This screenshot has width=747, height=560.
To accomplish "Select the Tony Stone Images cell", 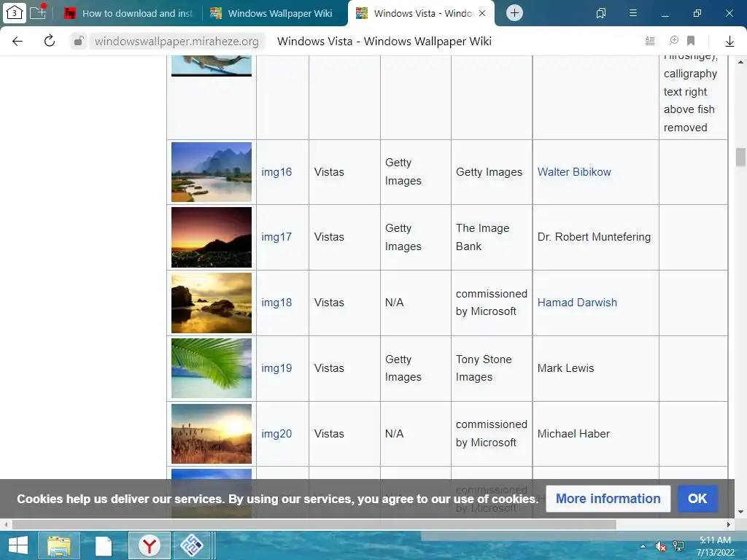I will point(492,368).
